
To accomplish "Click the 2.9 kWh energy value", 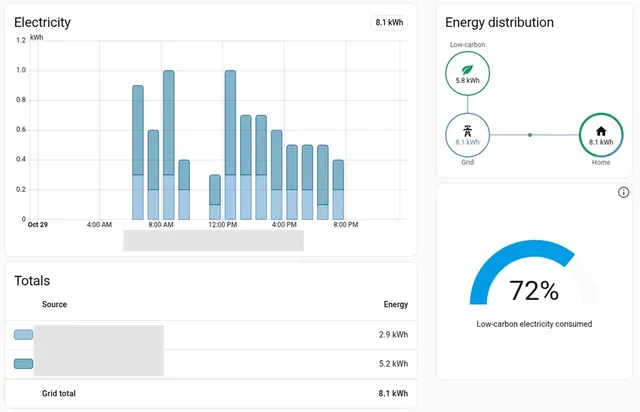I will pyautogui.click(x=393, y=334).
